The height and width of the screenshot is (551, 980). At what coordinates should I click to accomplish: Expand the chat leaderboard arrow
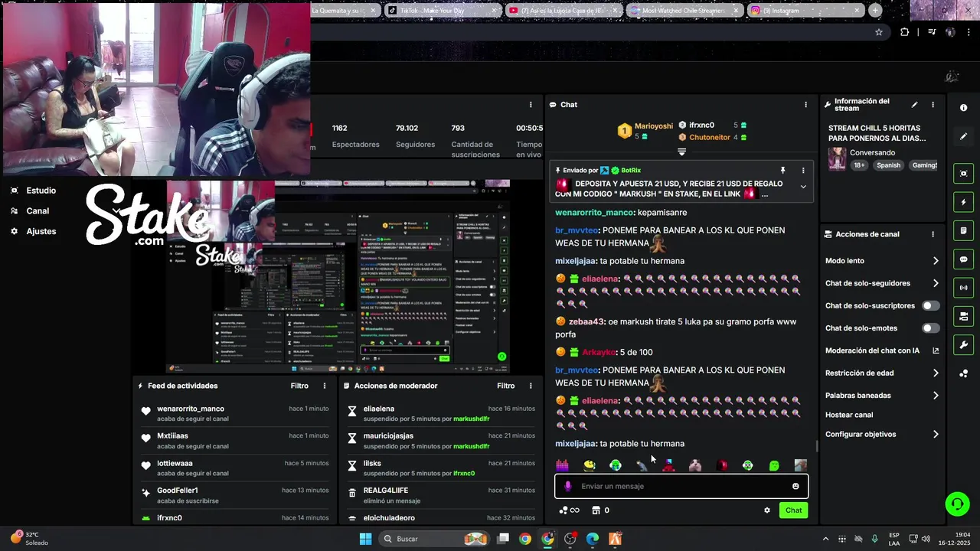[x=681, y=152]
